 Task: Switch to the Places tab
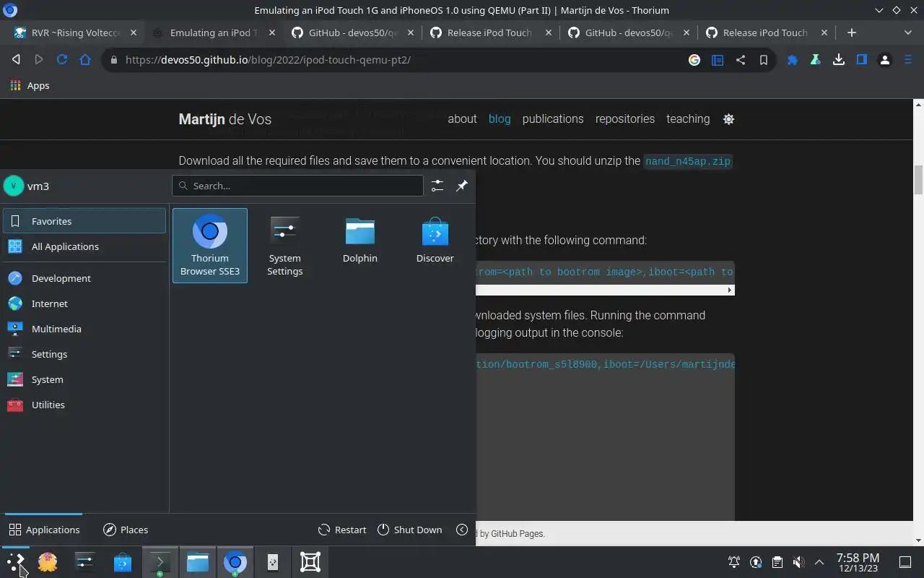(125, 530)
